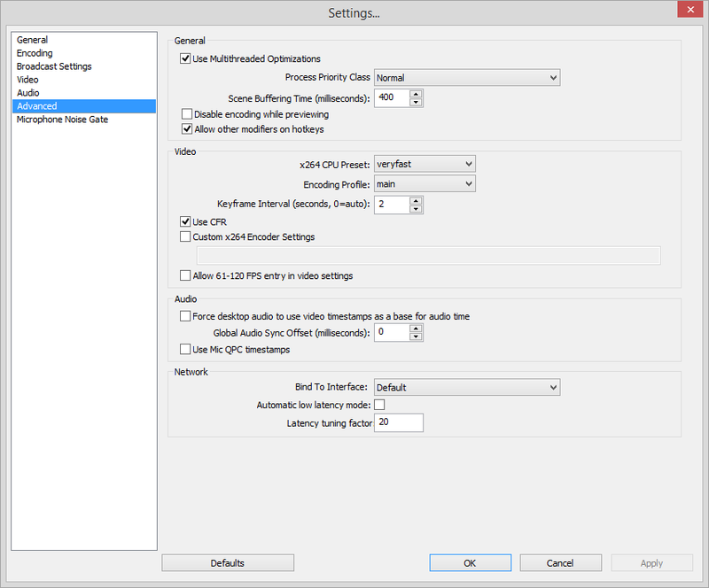The height and width of the screenshot is (588, 709).
Task: Toggle Use Multithreaded Optimizations checkbox
Action: (185, 58)
